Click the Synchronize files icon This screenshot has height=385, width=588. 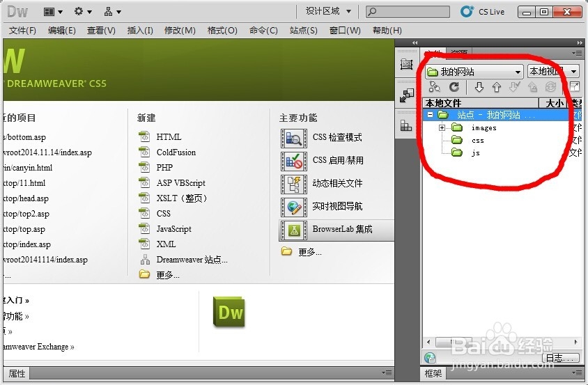550,87
